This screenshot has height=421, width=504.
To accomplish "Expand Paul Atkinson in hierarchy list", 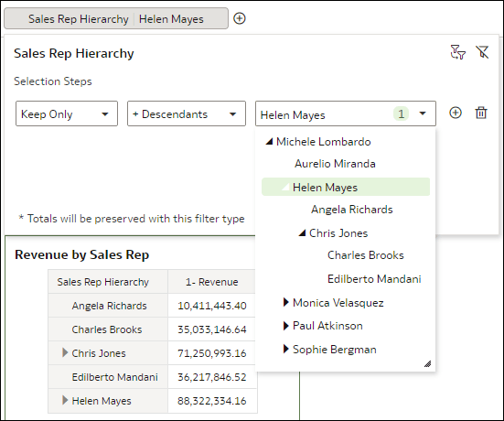I will 286,326.
